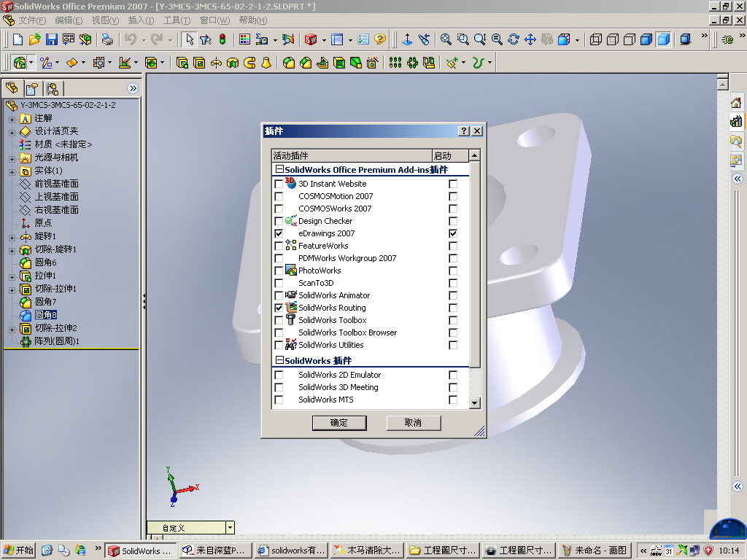Click the Circular Pattern feature icon
The image size is (747, 560).
(412, 63)
